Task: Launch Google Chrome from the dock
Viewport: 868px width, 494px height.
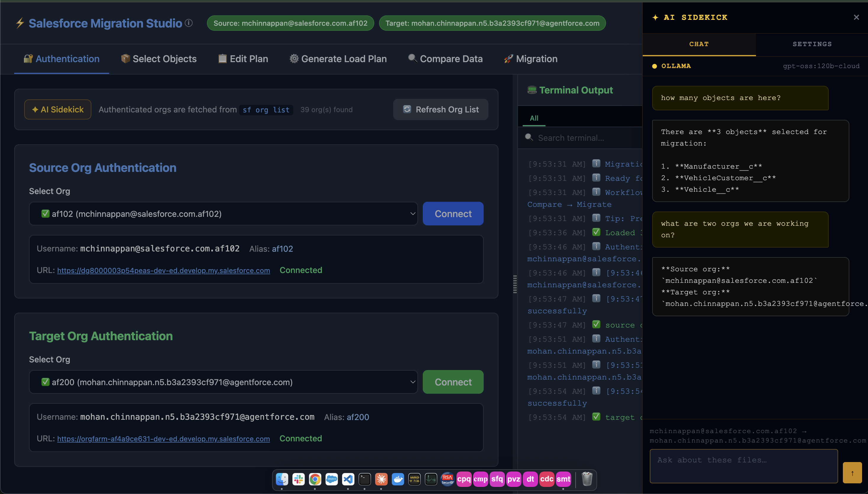Action: click(315, 479)
